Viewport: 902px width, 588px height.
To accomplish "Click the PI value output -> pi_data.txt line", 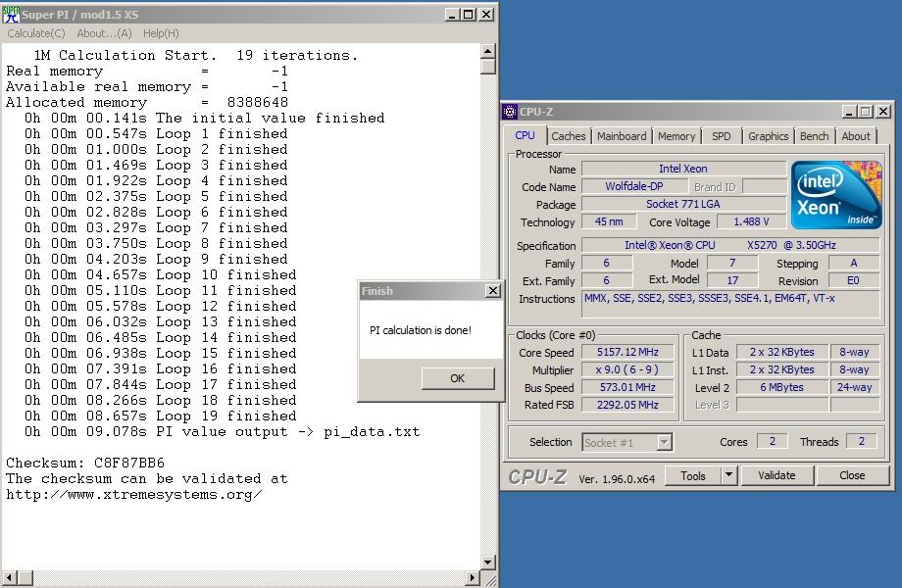I will pyautogui.click(x=222, y=431).
